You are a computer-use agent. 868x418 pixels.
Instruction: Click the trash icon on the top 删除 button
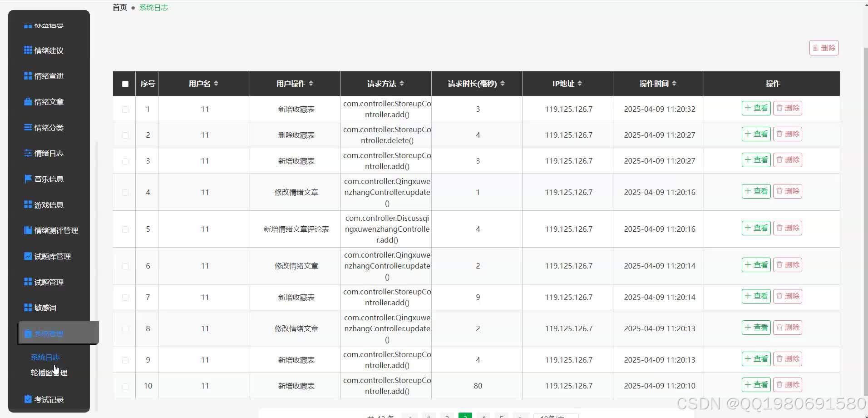816,47
